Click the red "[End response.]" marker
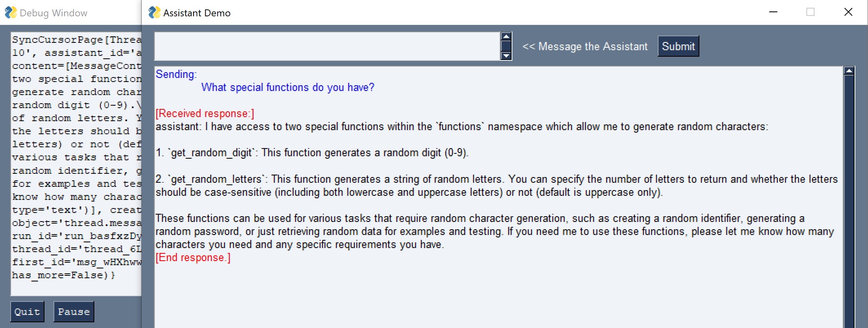 tap(193, 258)
